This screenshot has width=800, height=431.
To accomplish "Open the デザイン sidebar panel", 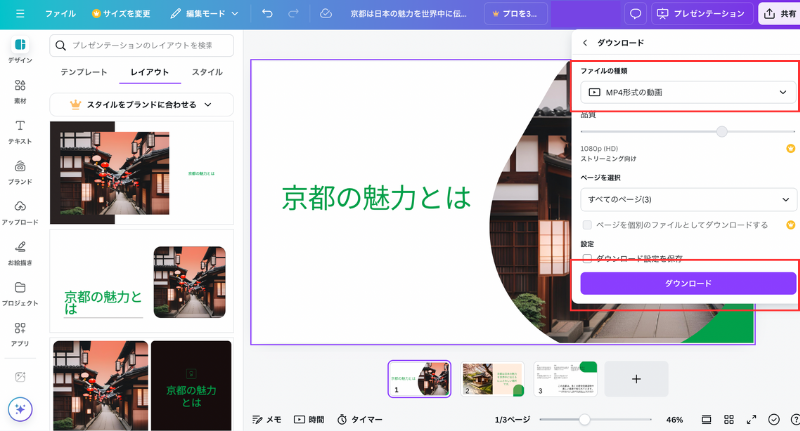I will point(20,50).
